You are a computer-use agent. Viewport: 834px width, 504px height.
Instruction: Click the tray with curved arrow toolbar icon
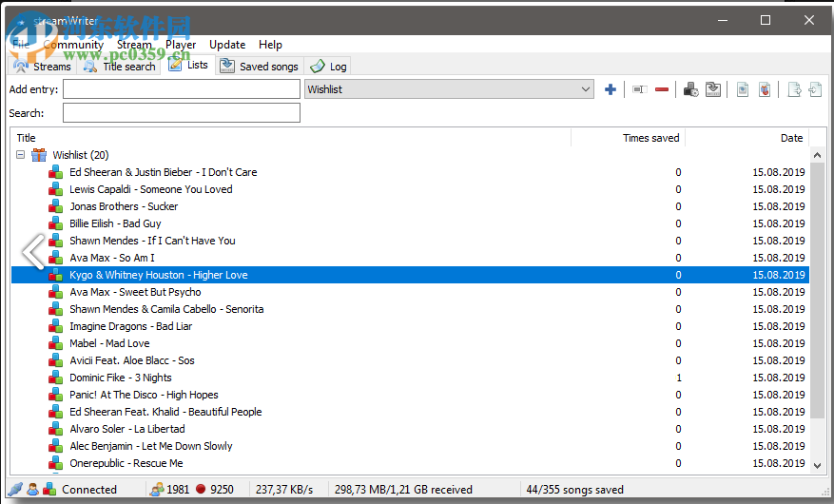[713, 89]
